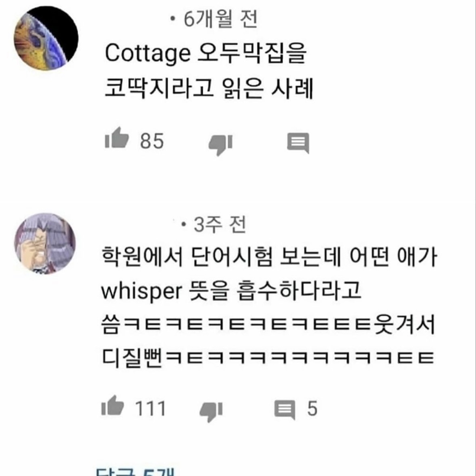The height and width of the screenshot is (476, 476).
Task: Open reply icon on Cottage comment
Action: 298,143
